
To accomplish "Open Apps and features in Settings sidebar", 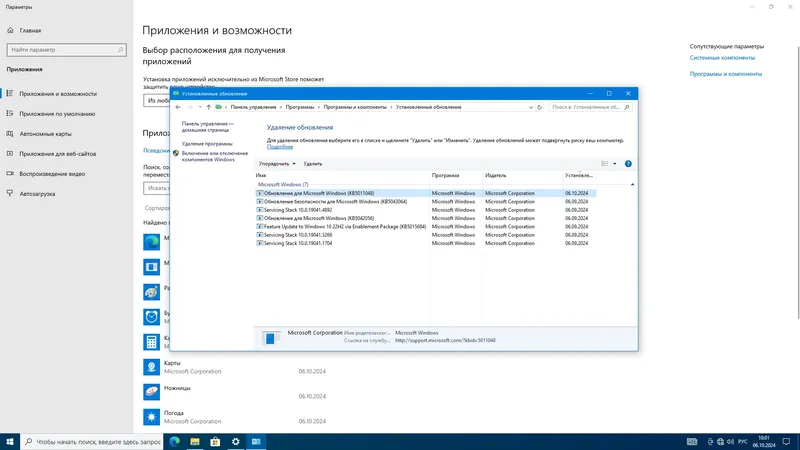I will click(58, 94).
